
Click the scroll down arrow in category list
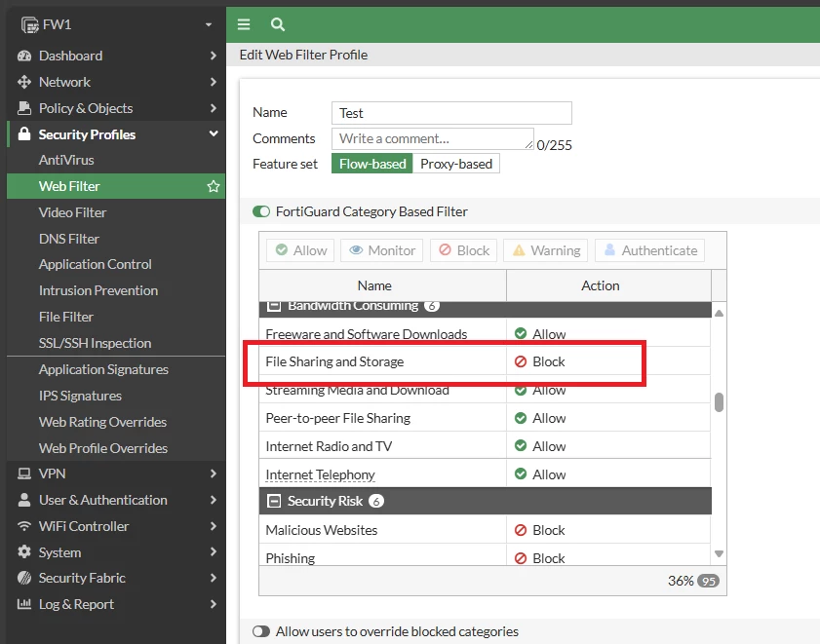[719, 553]
